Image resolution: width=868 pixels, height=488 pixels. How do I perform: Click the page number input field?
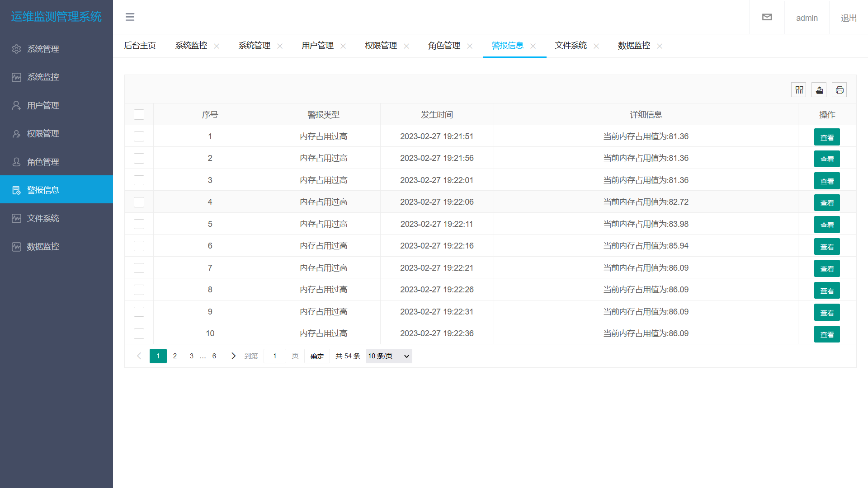point(275,356)
